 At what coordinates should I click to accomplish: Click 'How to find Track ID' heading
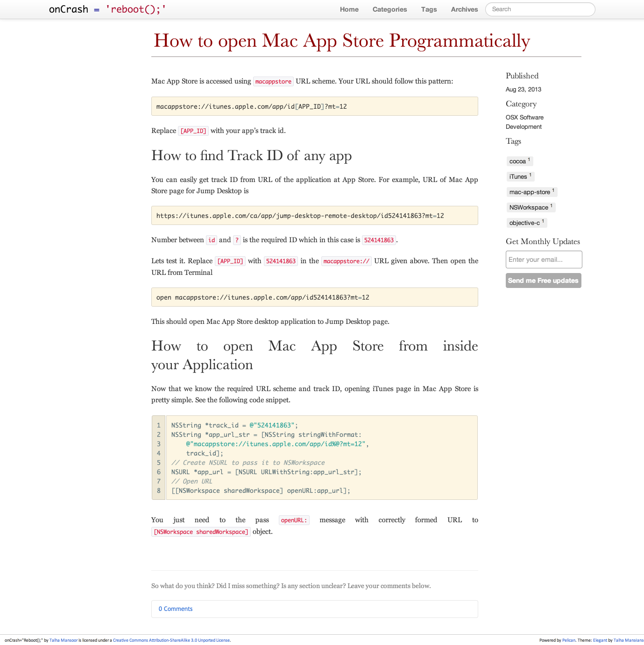(x=251, y=156)
